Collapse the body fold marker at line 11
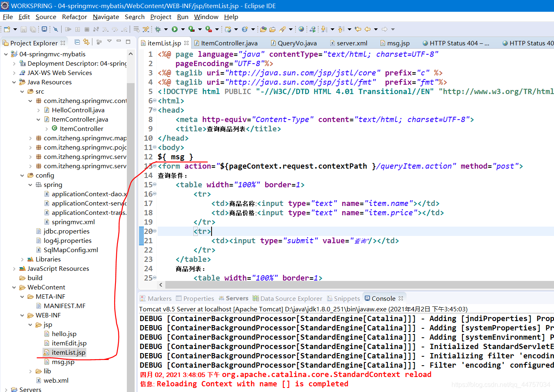Screen dimensions: 554x392 click(155, 147)
